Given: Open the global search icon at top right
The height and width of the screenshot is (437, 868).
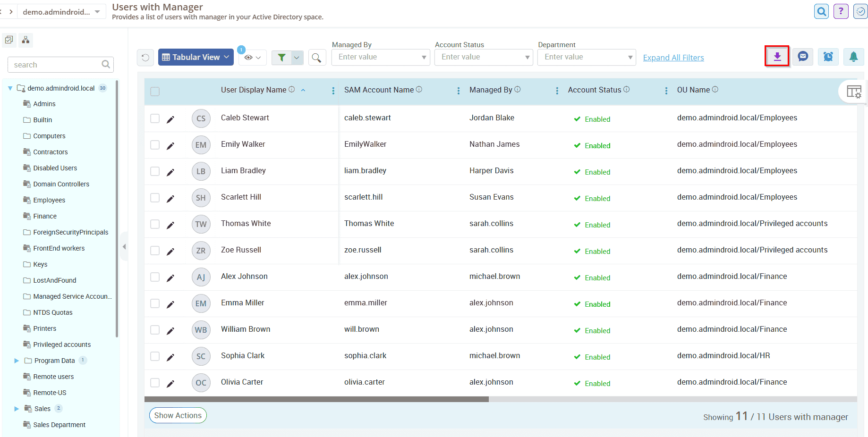Looking at the screenshot, I should coord(821,11).
